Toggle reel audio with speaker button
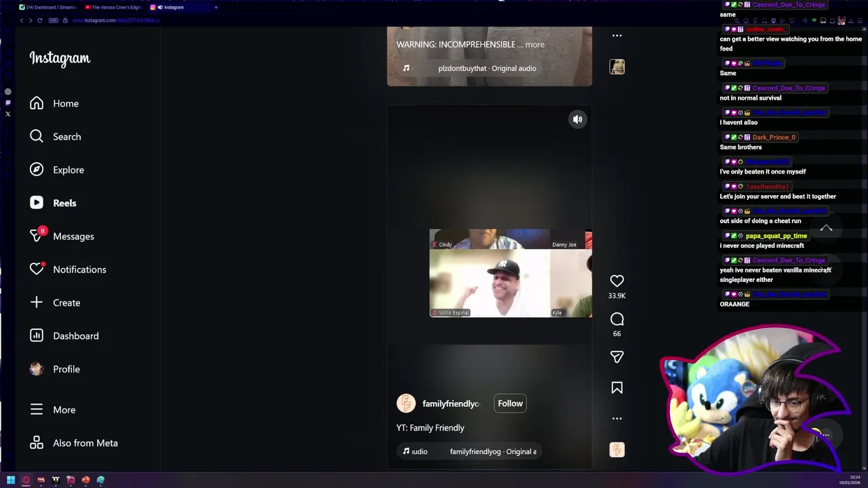The height and width of the screenshot is (488, 868). coord(577,119)
